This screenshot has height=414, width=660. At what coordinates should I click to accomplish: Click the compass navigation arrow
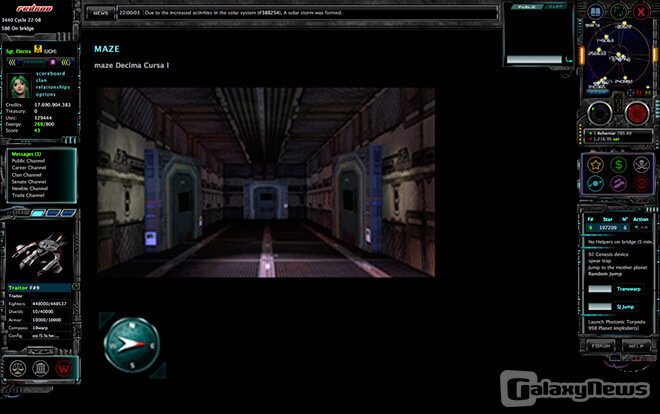132,345
